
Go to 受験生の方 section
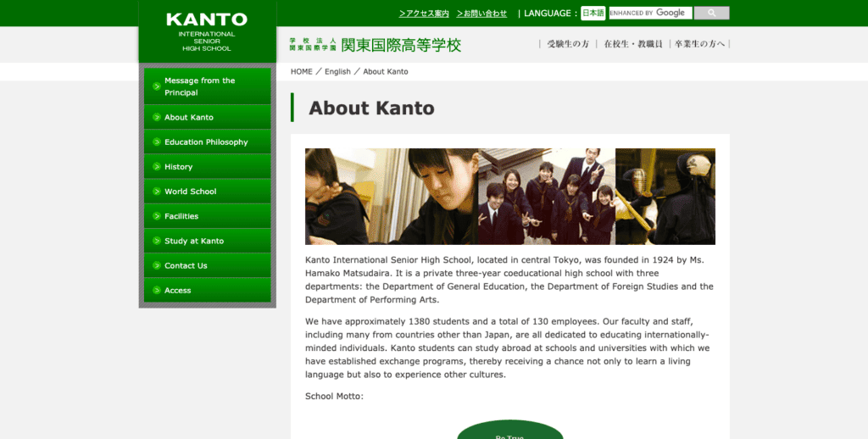pos(568,44)
